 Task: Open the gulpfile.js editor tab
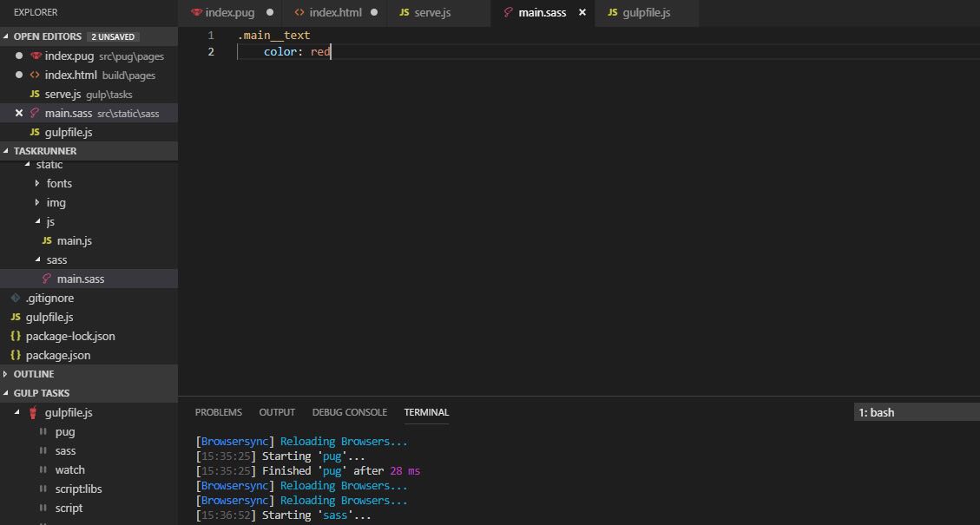647,12
